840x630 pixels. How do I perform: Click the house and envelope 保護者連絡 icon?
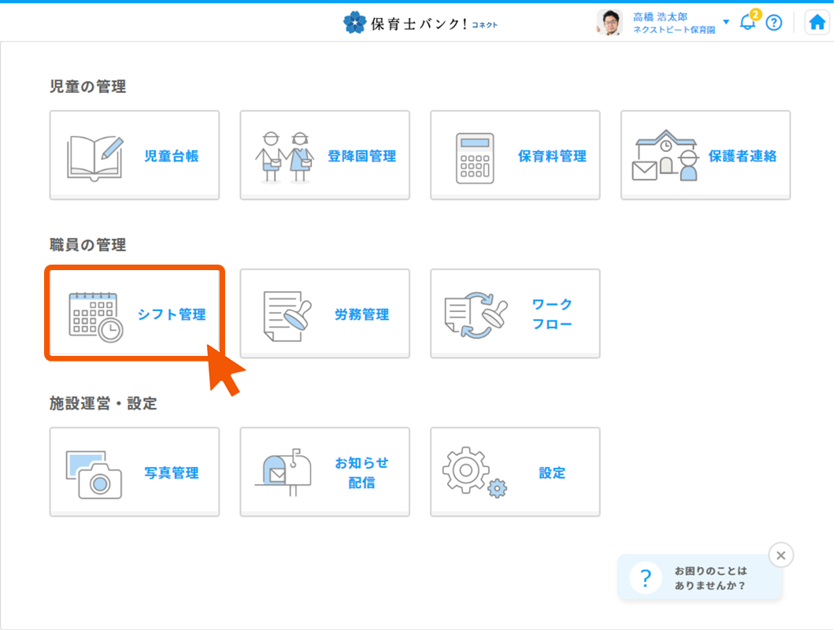666,156
